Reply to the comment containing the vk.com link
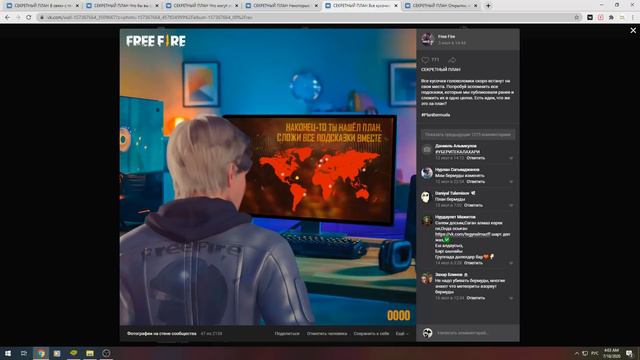Screen dimensions: 640x360 pos(473,263)
